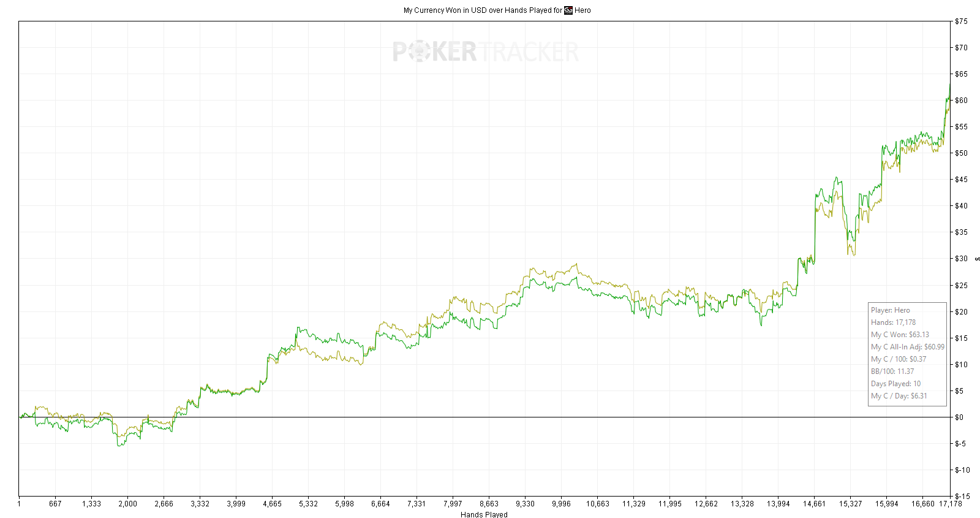The image size is (980, 518).
Task: Click the '1,333' x-axis tick label
Action: [91, 504]
